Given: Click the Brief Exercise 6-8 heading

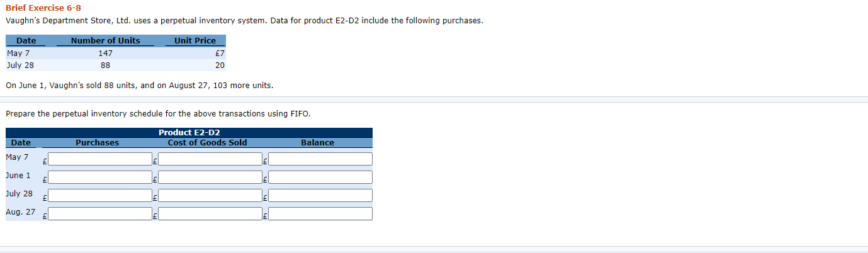Looking at the screenshot, I should pyautogui.click(x=43, y=8).
